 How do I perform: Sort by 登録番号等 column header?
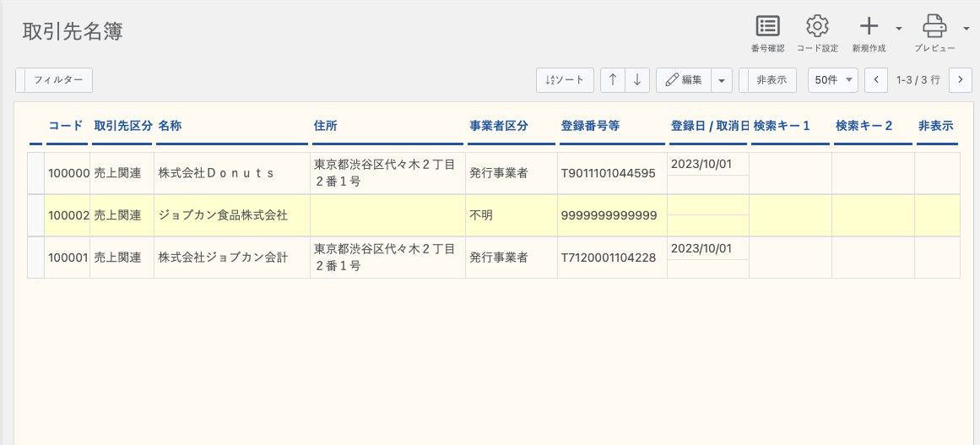pyautogui.click(x=590, y=126)
